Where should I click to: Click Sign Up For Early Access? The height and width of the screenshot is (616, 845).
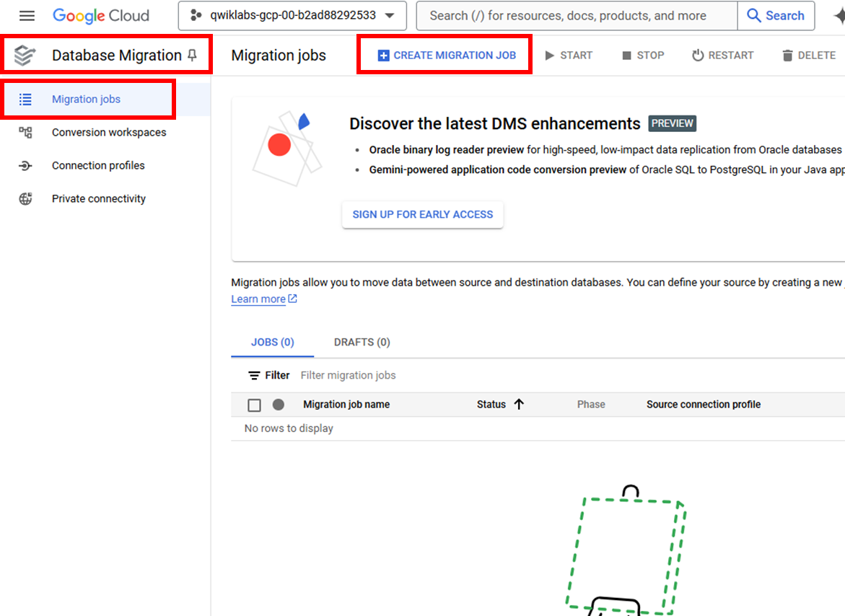[423, 214]
